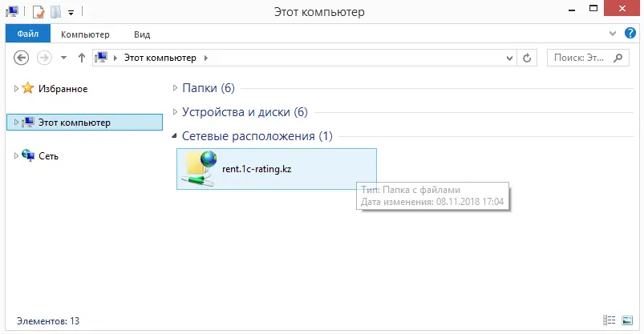Open the Вид ribbon tab
This screenshot has height=334, width=644.
(142, 34)
